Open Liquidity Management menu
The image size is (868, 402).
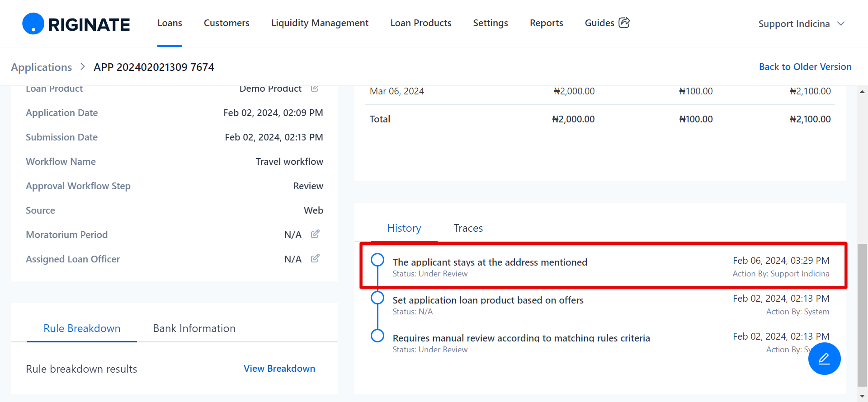pyautogui.click(x=320, y=23)
